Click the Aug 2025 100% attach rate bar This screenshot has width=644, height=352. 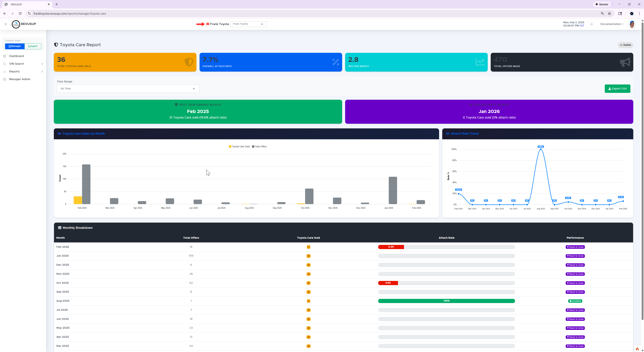[x=446, y=301]
